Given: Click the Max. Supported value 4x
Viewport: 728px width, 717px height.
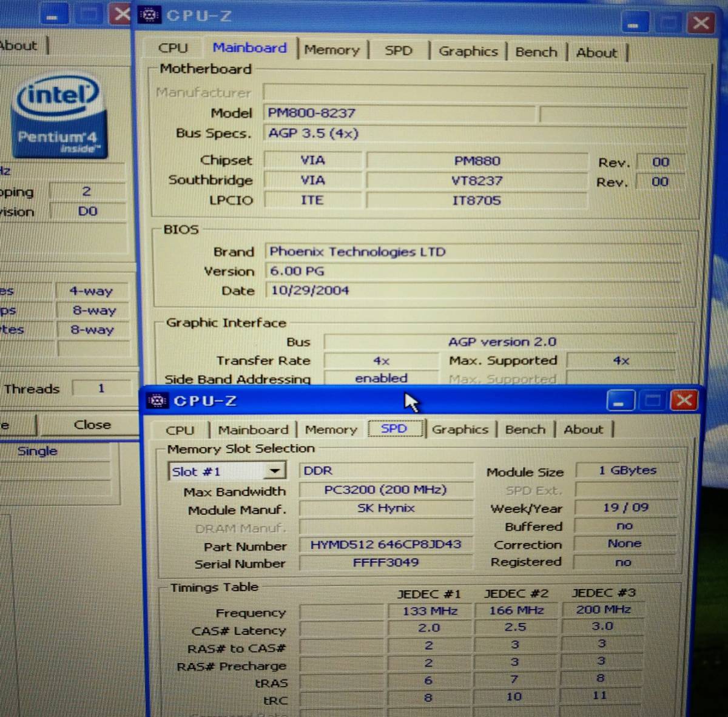Looking at the screenshot, I should tap(621, 361).
